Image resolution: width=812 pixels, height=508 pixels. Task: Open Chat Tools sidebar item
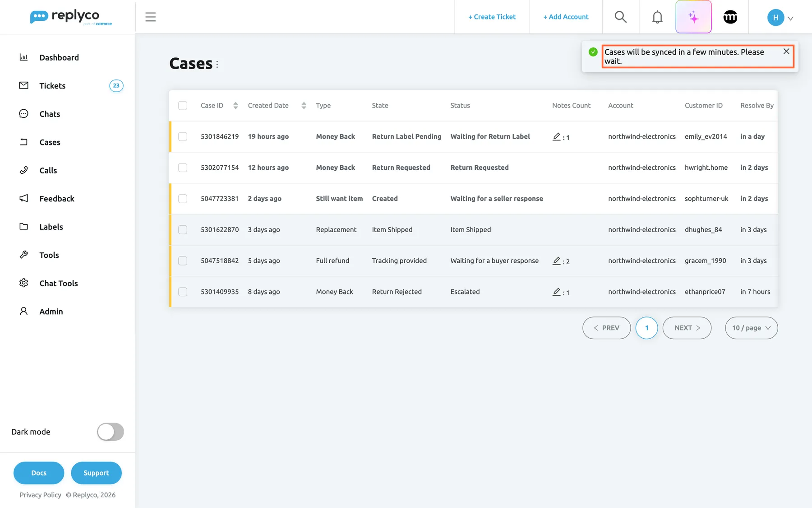[59, 283]
